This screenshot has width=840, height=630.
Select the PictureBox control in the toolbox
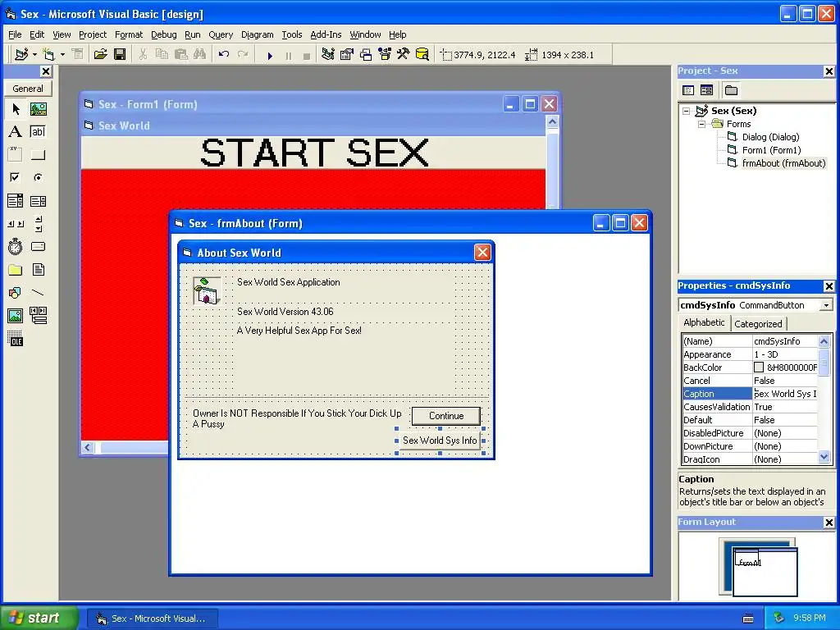38,109
